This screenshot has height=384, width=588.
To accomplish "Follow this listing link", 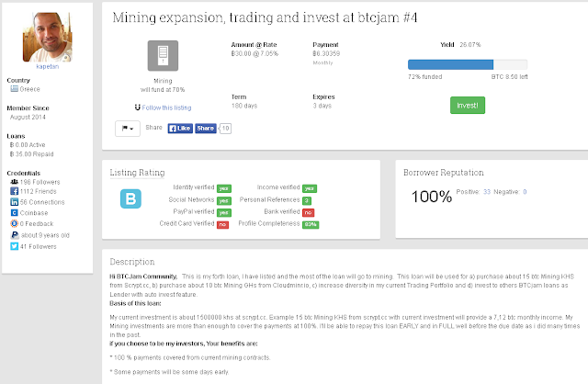I will click(166, 107).
